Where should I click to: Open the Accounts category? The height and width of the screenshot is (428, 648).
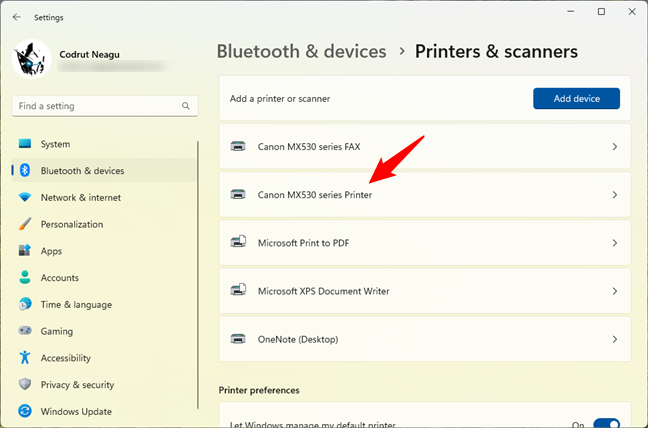104,277
